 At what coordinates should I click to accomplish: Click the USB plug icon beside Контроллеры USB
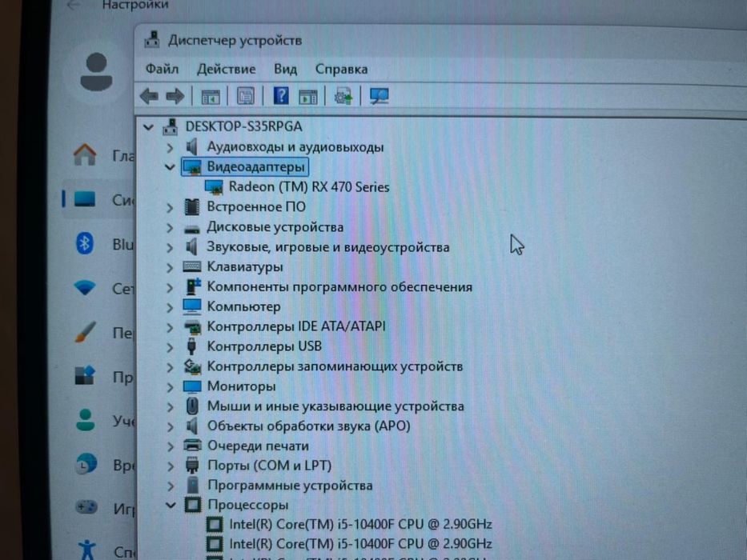tap(191, 346)
